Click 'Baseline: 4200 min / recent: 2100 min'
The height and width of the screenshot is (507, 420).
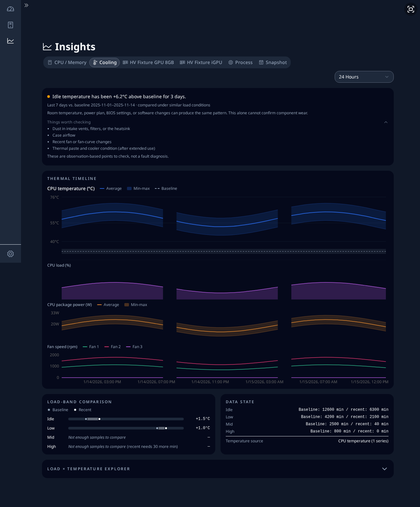tap(345, 417)
